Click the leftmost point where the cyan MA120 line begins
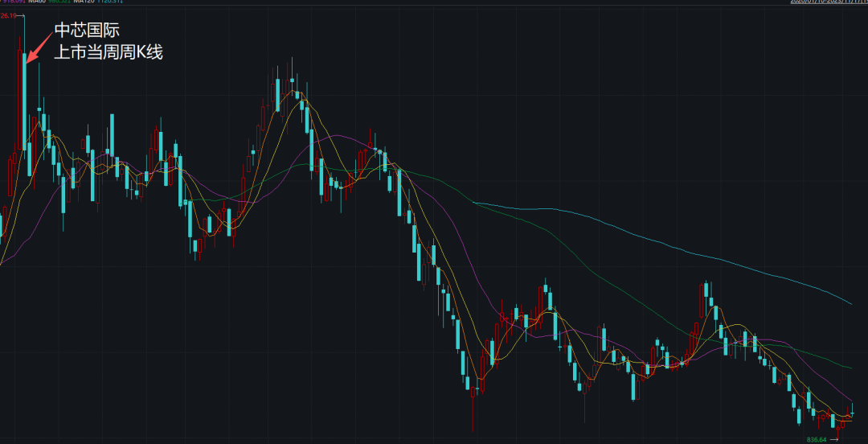The image size is (868, 444). [x=475, y=203]
